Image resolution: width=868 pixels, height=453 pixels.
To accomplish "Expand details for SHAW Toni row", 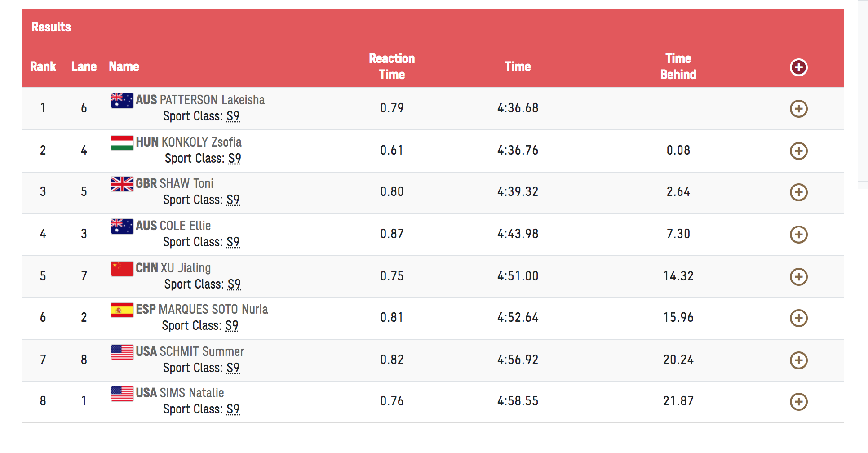I will [798, 192].
